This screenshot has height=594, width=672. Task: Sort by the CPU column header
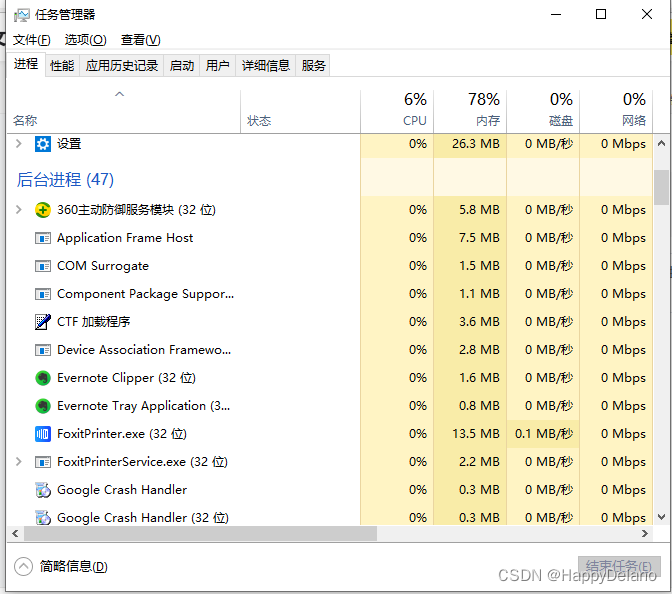pyautogui.click(x=397, y=110)
